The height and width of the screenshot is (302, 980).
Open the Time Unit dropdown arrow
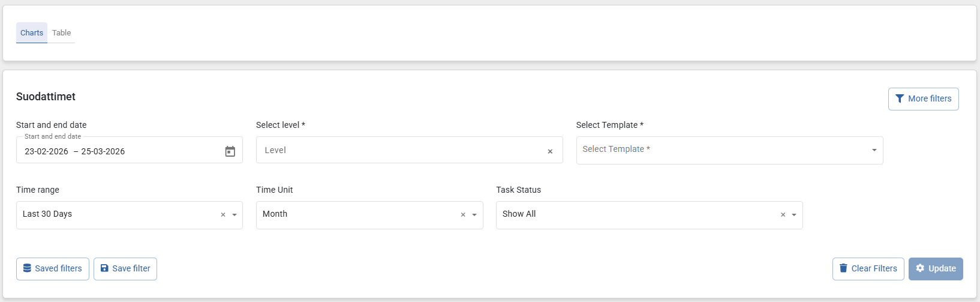click(x=474, y=215)
